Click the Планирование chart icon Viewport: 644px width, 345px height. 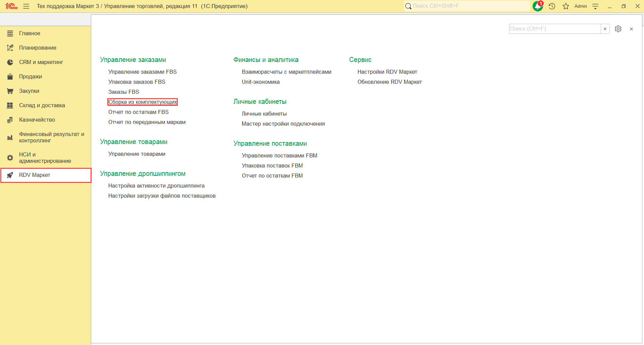coord(10,48)
